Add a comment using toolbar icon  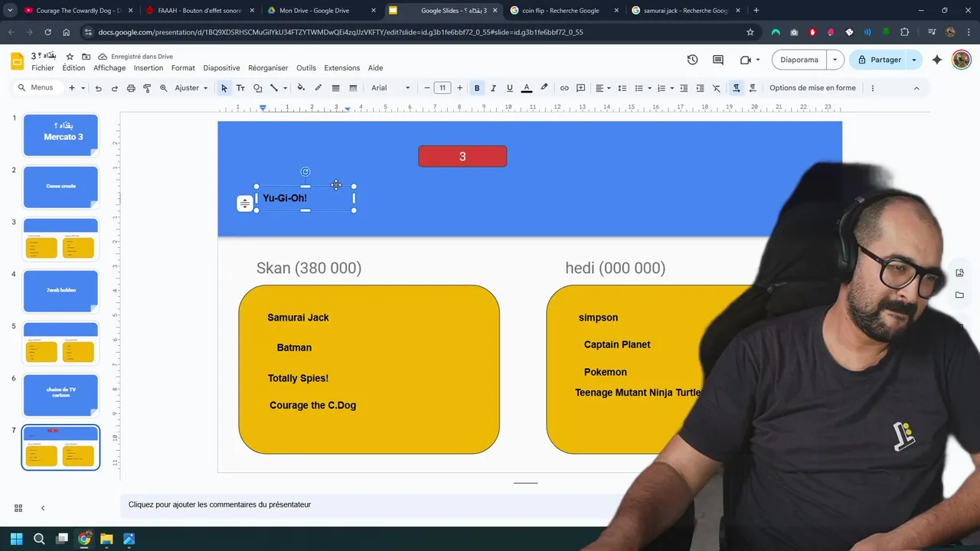580,88
